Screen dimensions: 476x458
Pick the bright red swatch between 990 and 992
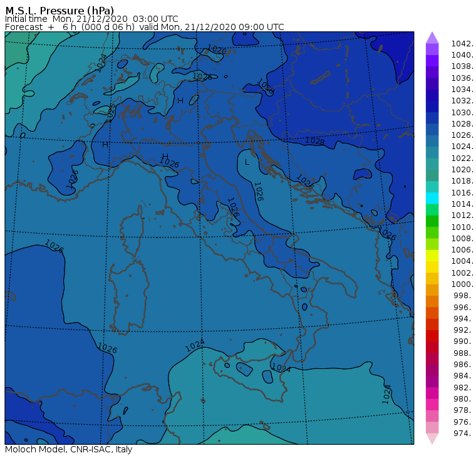pyautogui.click(x=432, y=336)
